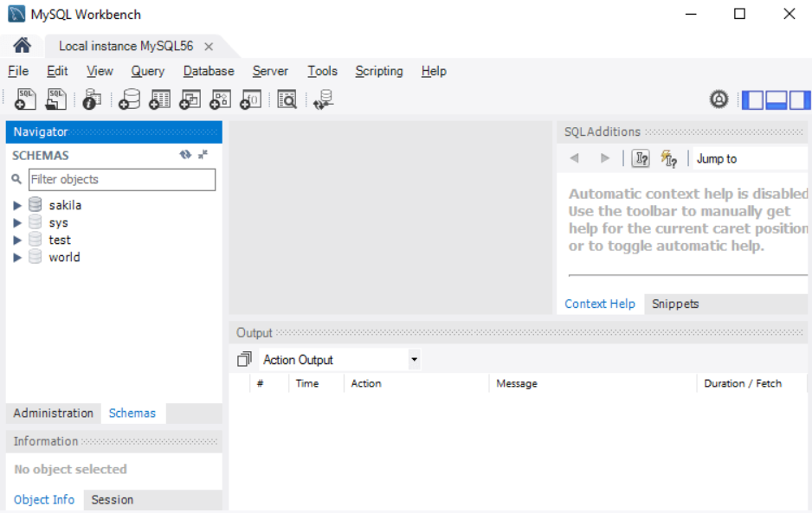Expand the world schema
Screen dimensions: 812x513
point(17,257)
